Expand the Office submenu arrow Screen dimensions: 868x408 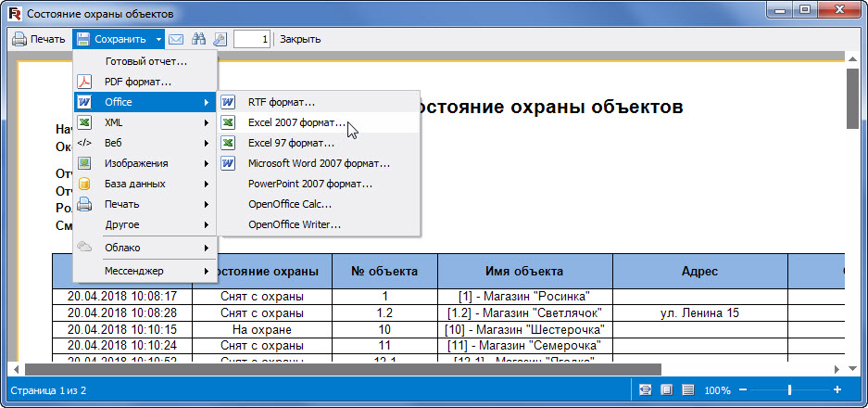[207, 103]
